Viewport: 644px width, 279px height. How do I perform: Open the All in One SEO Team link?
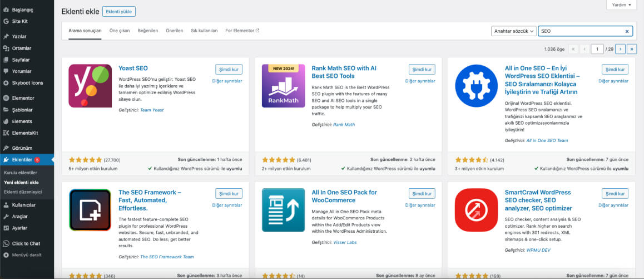click(x=547, y=141)
